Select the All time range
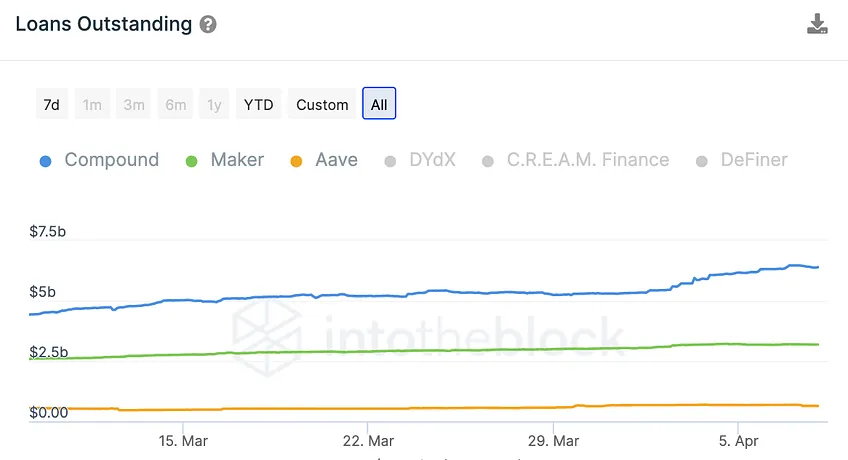This screenshot has height=460, width=848. tap(379, 104)
